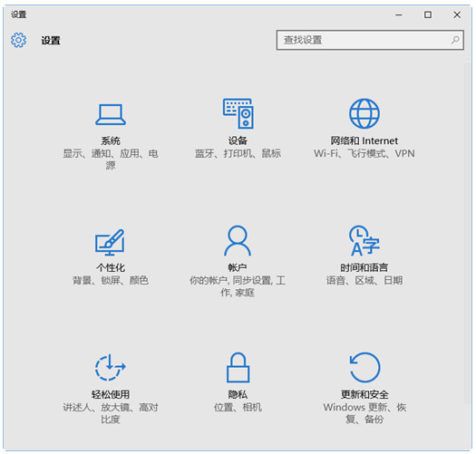The image size is (476, 454).
Task: Minimize the 设置 window
Action: (399, 14)
